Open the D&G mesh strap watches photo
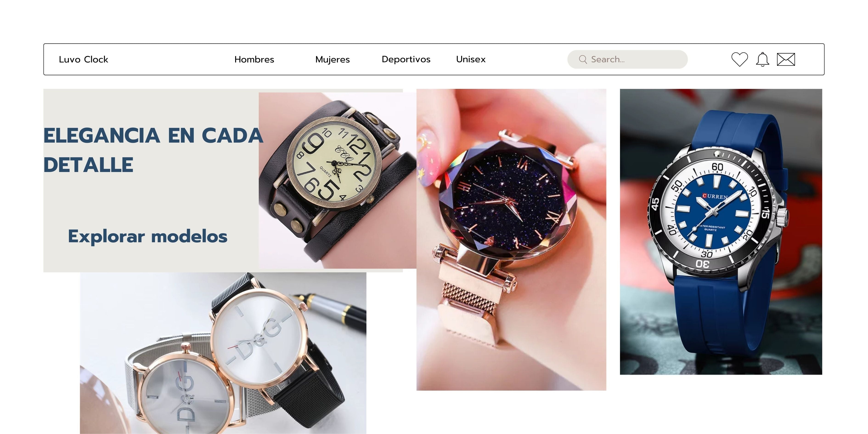The height and width of the screenshot is (434, 868). (x=223, y=353)
